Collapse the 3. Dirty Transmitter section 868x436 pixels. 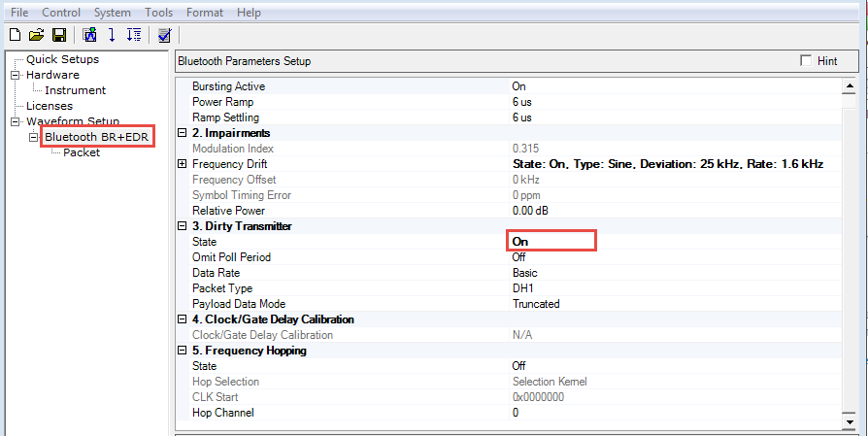(182, 226)
